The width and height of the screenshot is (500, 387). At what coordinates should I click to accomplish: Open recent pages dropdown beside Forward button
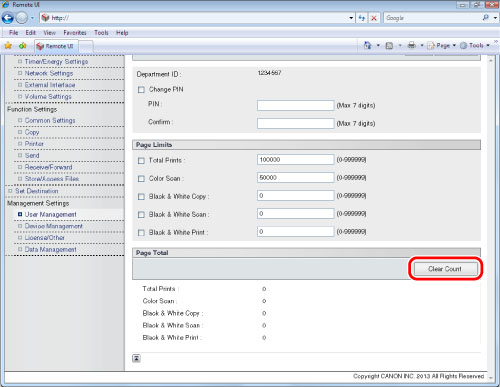32,18
